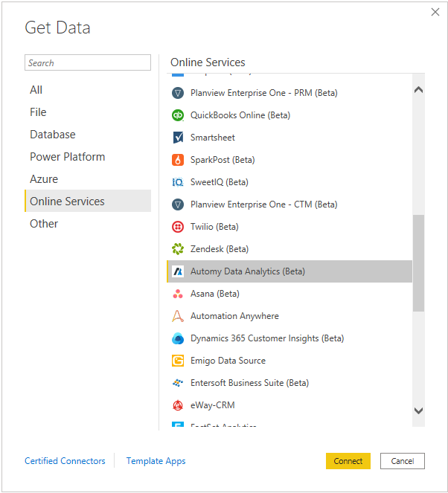Select the Zendesk connector icon
448x493 pixels.
pyautogui.click(x=178, y=249)
